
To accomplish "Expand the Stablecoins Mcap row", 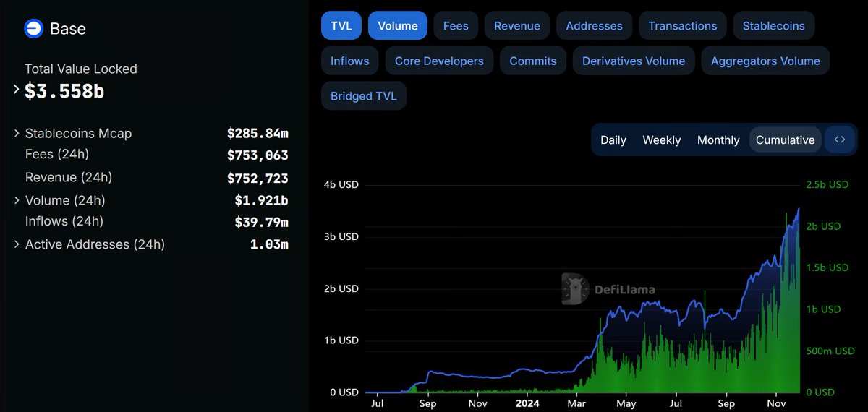I will click(17, 133).
